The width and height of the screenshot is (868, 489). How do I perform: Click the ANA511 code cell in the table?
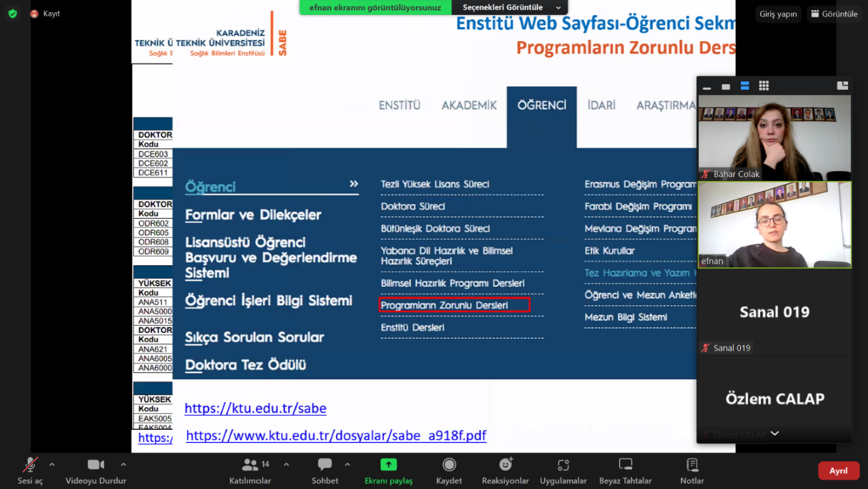[153, 302]
